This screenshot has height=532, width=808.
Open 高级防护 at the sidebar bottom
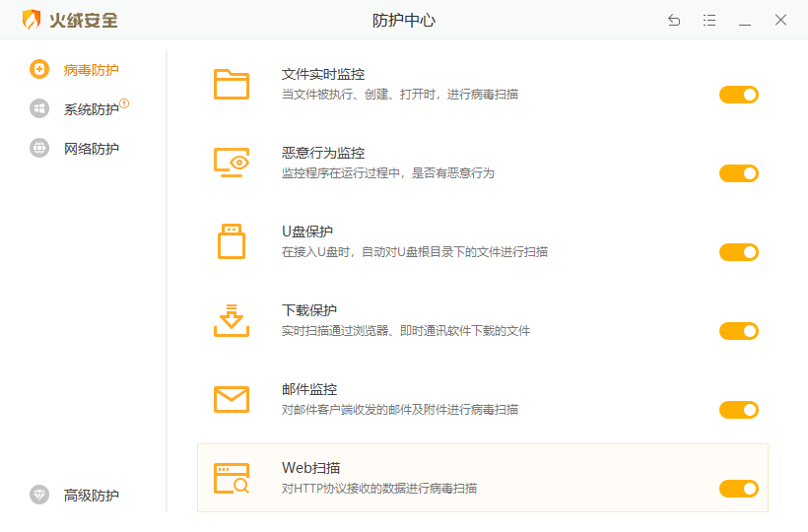91,496
